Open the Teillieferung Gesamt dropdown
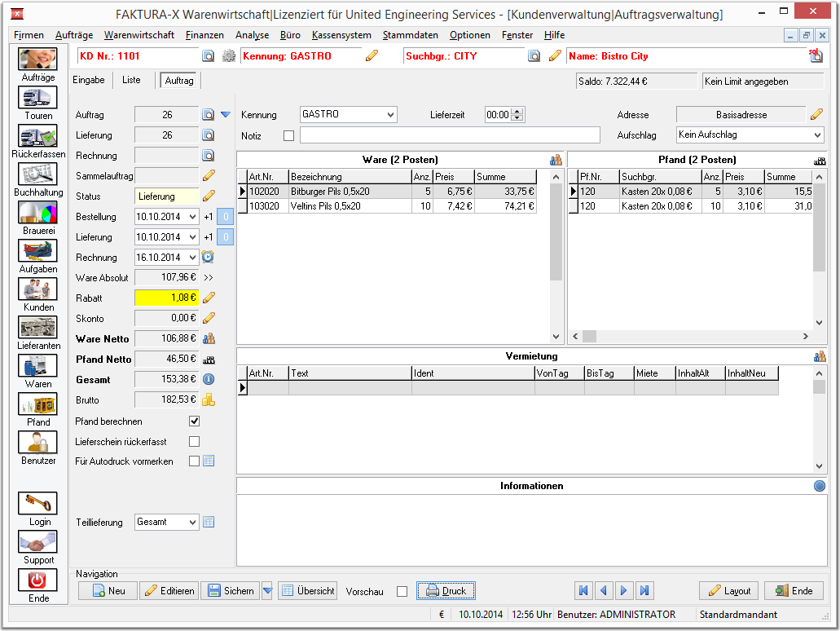 click(193, 523)
